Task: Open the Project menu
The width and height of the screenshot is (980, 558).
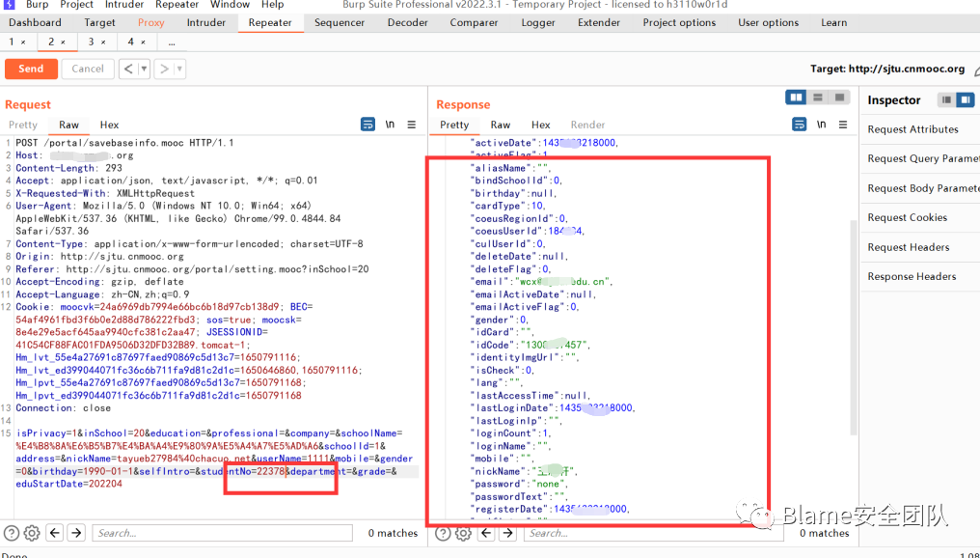Action: [x=77, y=5]
